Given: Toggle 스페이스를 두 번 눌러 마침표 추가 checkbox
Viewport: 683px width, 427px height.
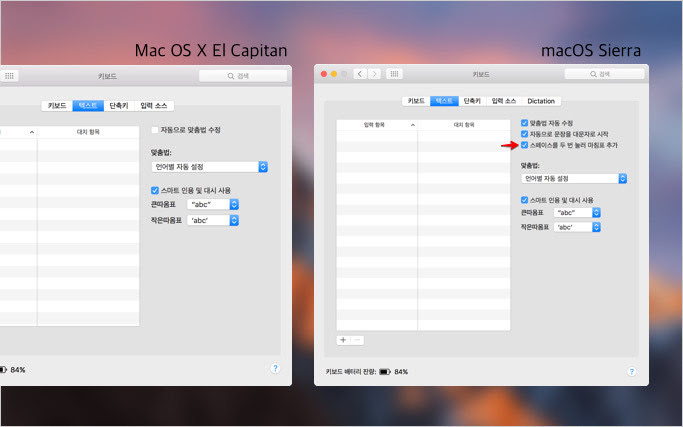Looking at the screenshot, I should 524,145.
